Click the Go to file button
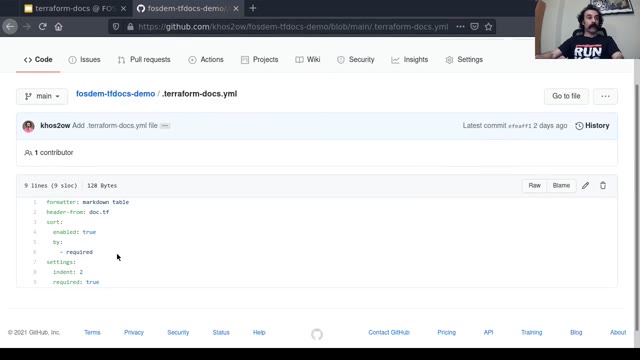Viewport: 640px width, 360px height. (566, 96)
